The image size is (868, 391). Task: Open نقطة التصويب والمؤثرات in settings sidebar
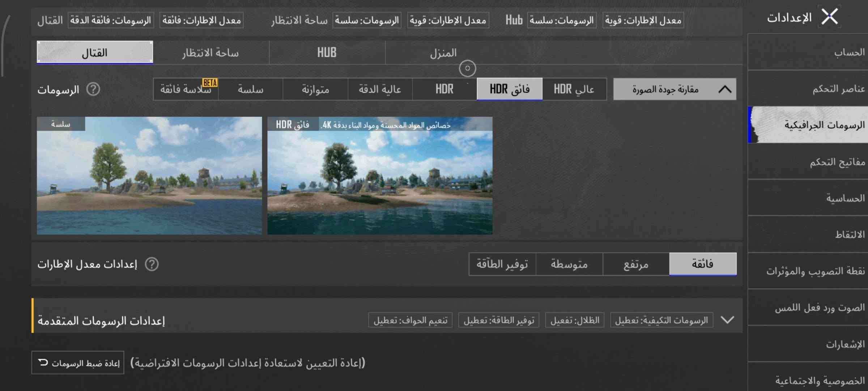(808, 271)
